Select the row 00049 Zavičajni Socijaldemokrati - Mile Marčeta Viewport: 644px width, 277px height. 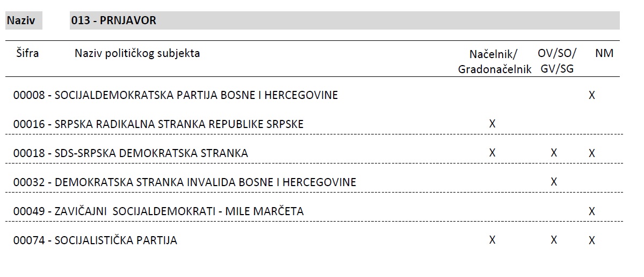314,211
